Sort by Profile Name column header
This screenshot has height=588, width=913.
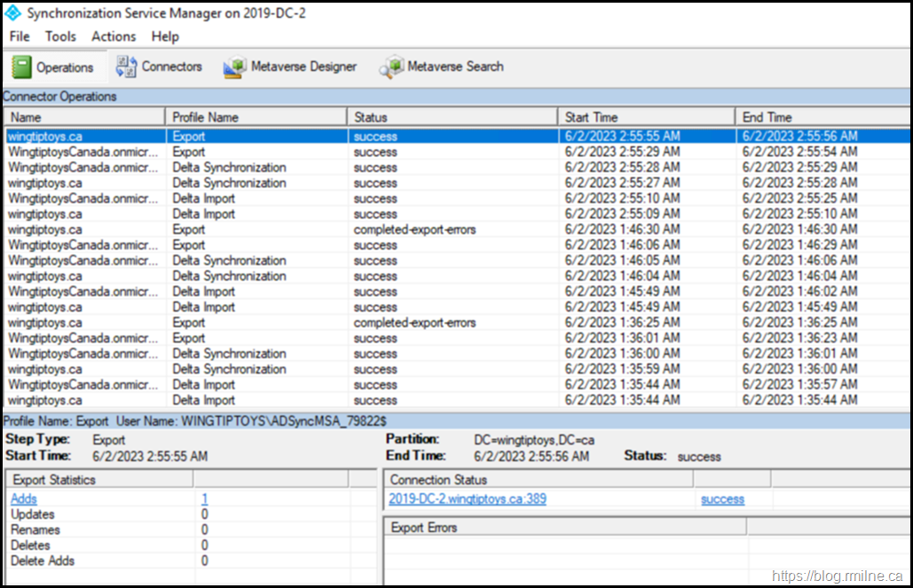[256, 117]
